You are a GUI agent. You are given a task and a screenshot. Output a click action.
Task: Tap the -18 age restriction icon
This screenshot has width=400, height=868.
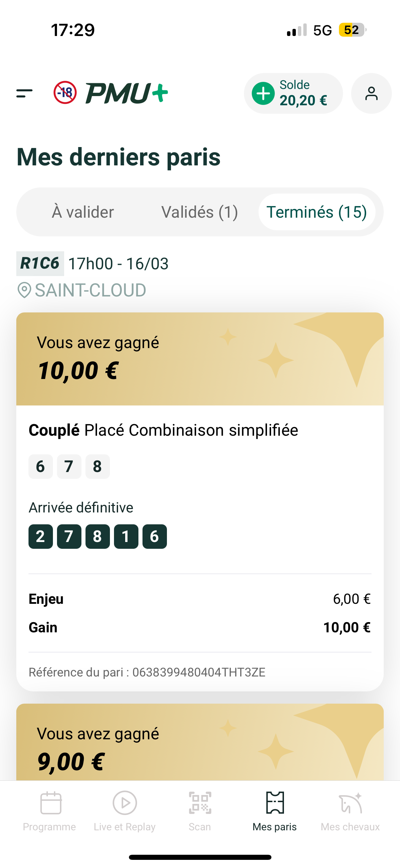pyautogui.click(x=65, y=92)
